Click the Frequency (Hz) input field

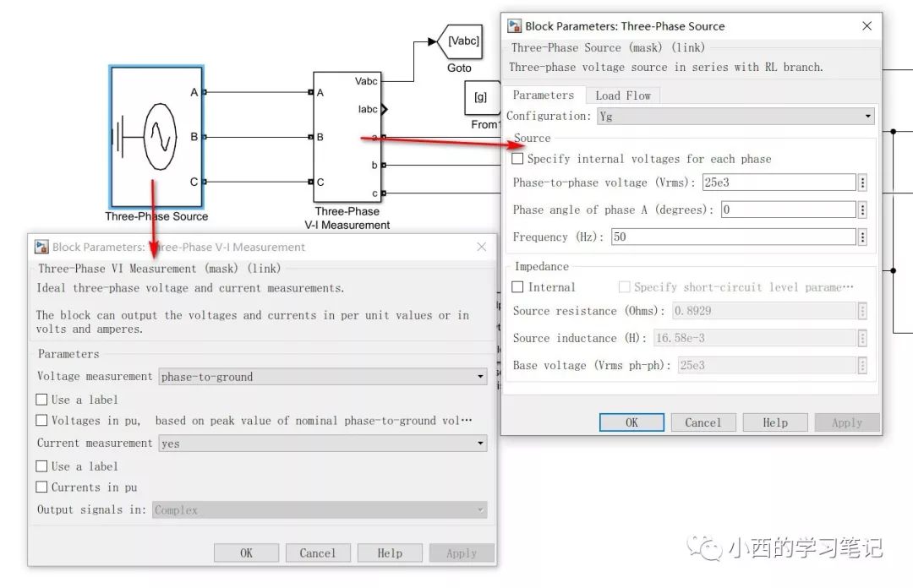[x=734, y=237]
